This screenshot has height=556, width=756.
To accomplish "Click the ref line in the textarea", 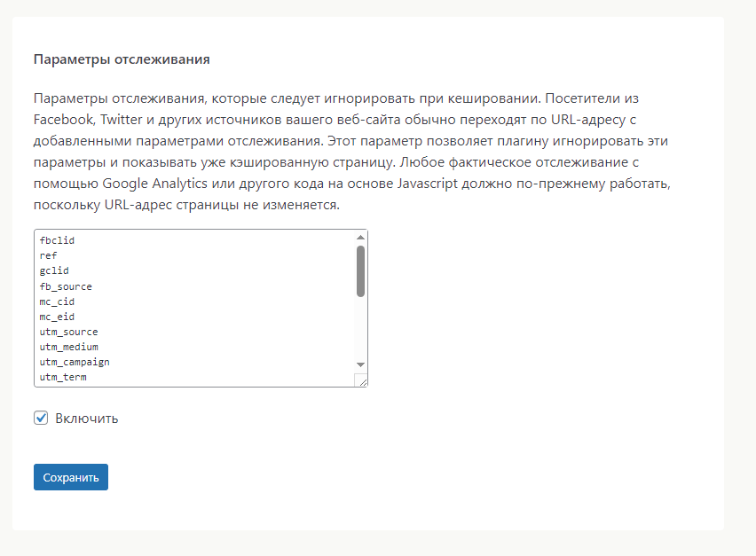I will (x=49, y=255).
